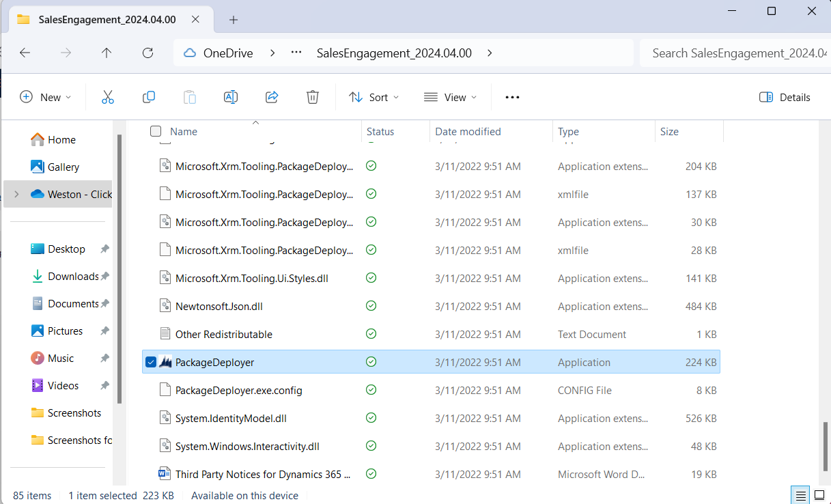Screen dimensions: 831x504
Task: Click the Videos icon in sidebar
Action: (x=38, y=385)
